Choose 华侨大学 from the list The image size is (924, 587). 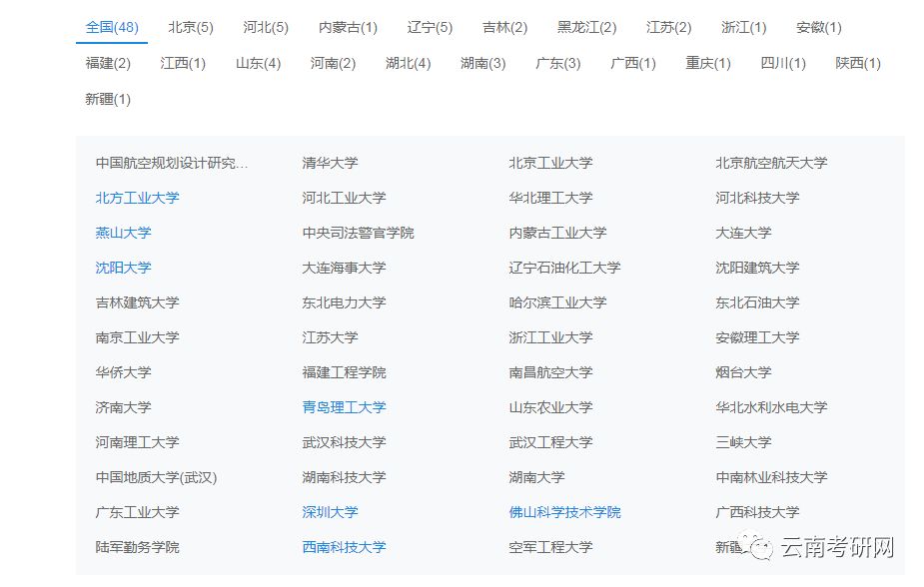point(123,372)
